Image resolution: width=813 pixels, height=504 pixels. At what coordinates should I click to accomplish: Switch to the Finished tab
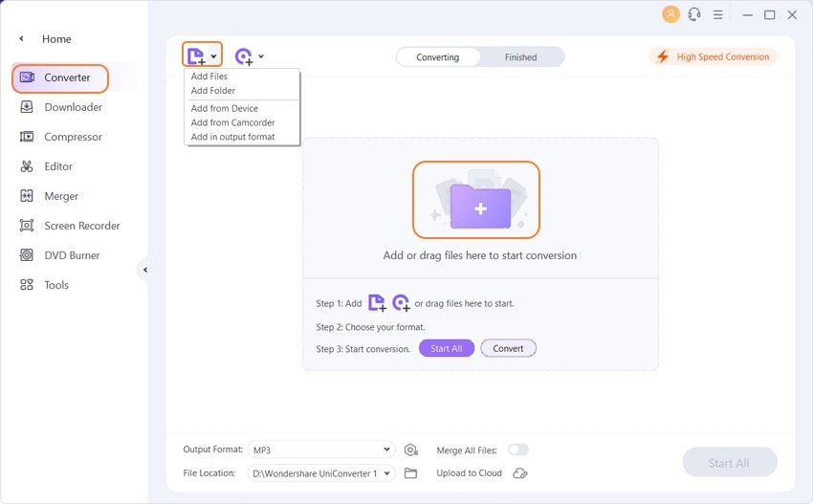[520, 57]
